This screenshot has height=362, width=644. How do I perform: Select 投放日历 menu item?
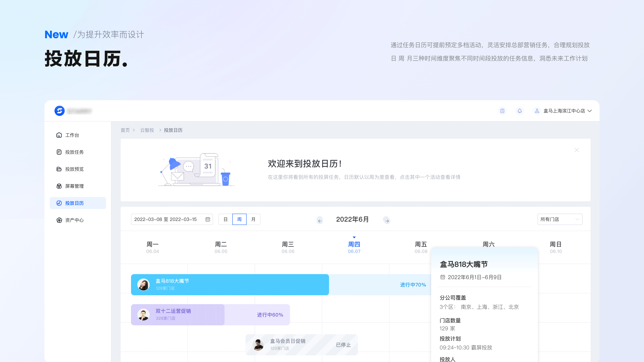coord(78,203)
